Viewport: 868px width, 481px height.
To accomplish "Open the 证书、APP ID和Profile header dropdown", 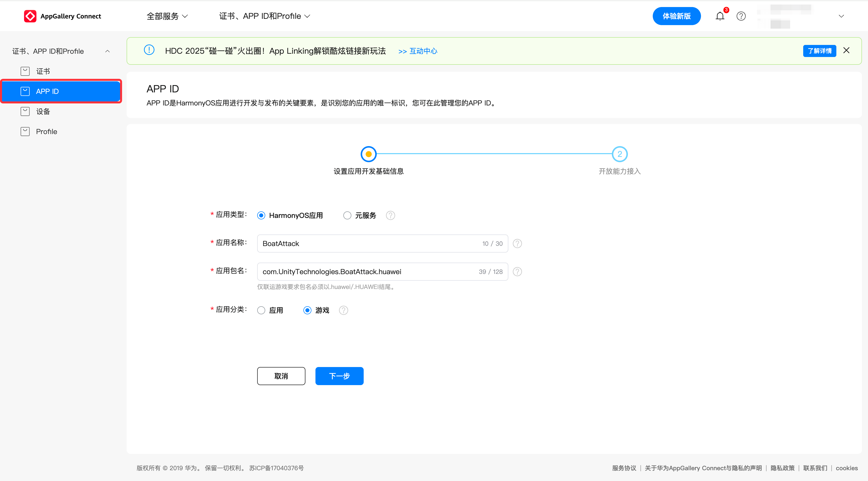I will (264, 16).
